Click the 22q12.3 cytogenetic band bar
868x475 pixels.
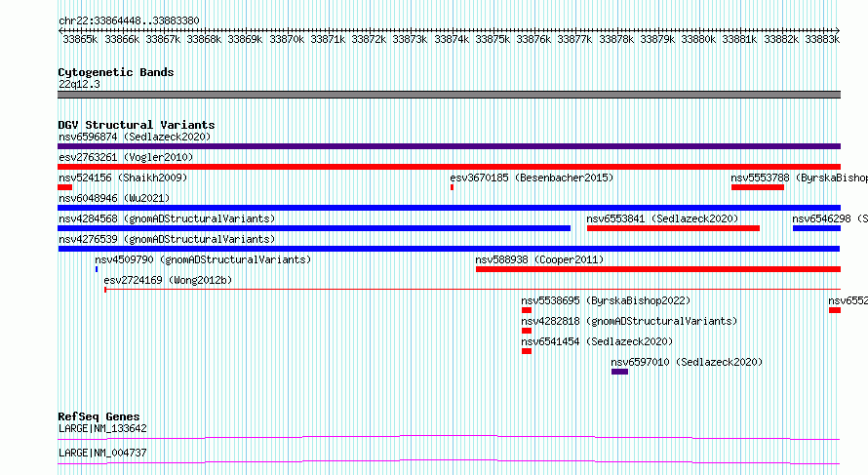tap(449, 95)
